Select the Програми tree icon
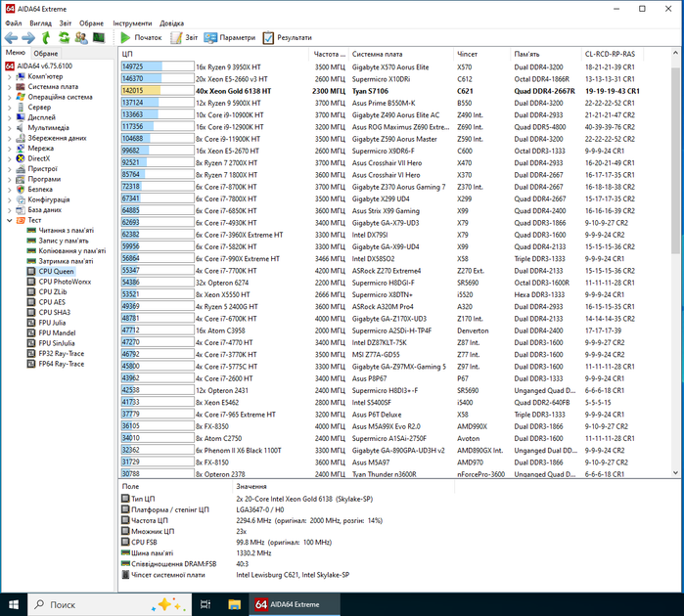 pyautogui.click(x=21, y=179)
